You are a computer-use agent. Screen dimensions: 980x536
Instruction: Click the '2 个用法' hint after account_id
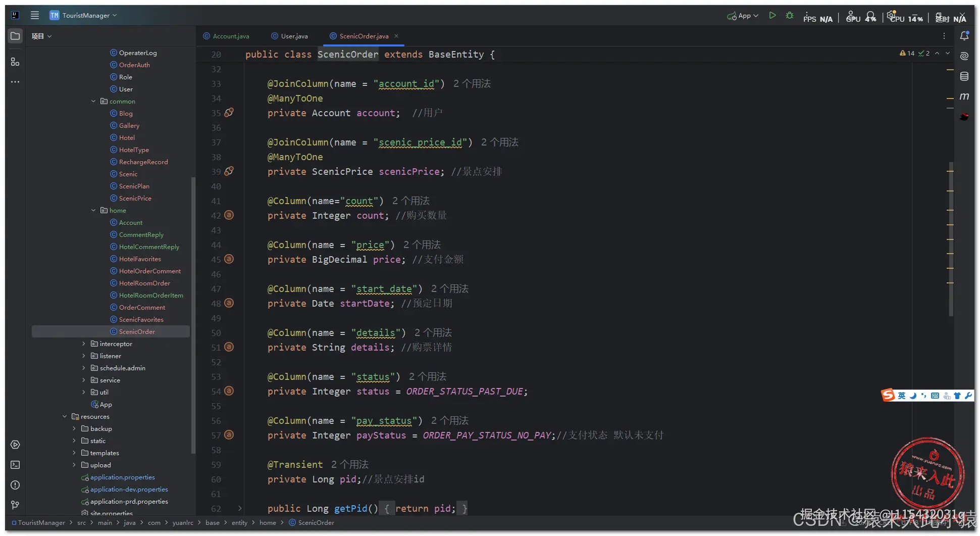[472, 84]
